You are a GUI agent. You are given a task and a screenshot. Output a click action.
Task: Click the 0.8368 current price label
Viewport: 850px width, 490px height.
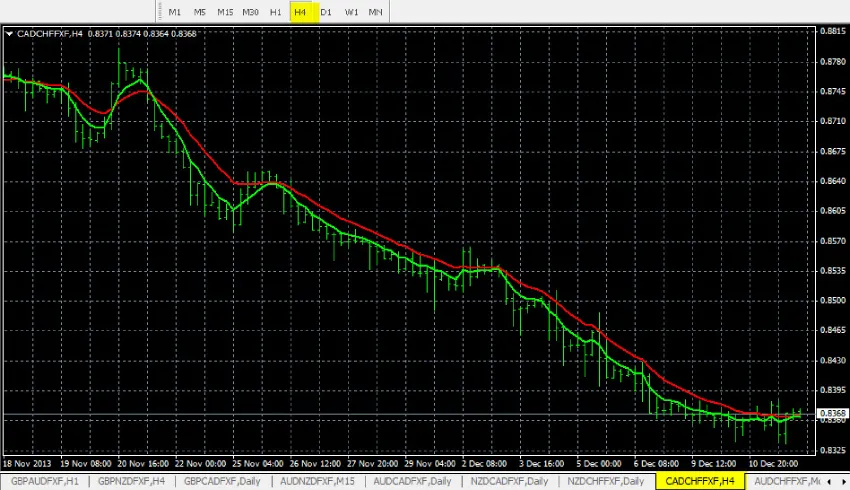point(833,413)
